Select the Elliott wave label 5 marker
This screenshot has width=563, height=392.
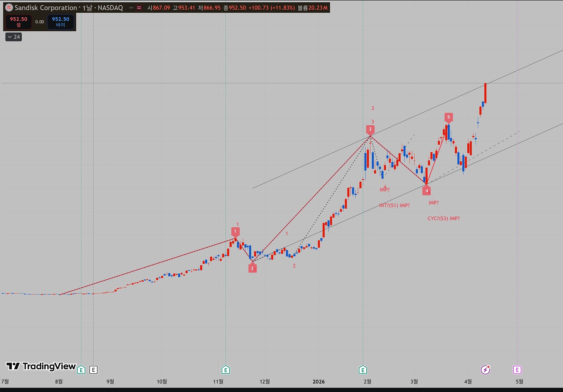pos(448,117)
